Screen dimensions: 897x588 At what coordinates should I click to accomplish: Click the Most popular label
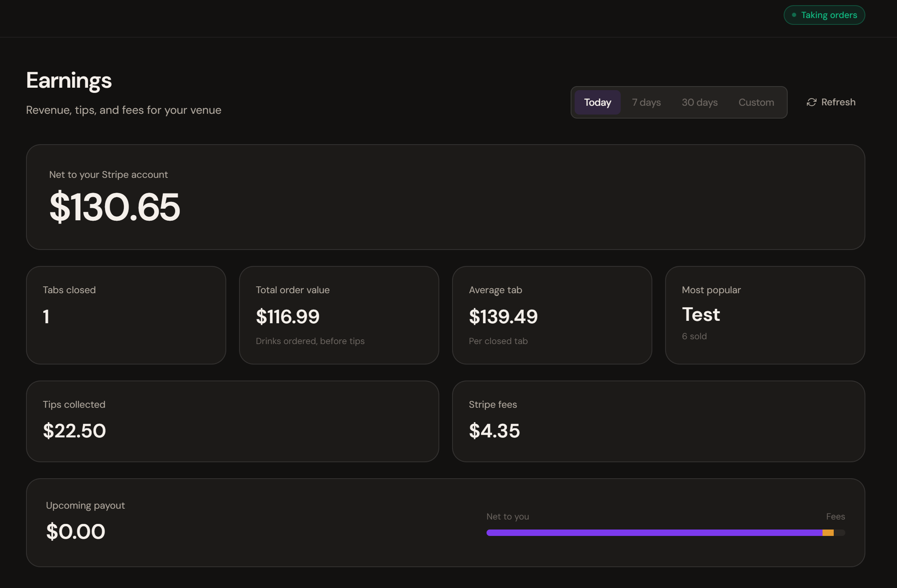pos(711,290)
